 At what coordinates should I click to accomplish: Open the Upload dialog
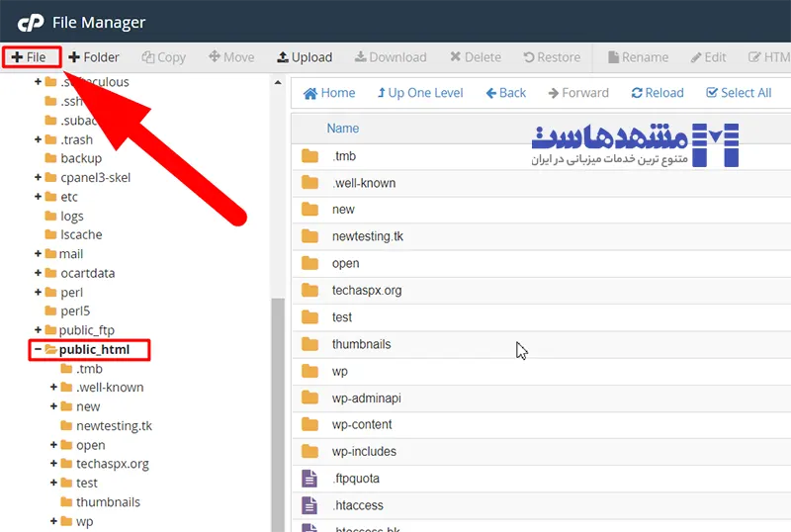click(x=305, y=57)
